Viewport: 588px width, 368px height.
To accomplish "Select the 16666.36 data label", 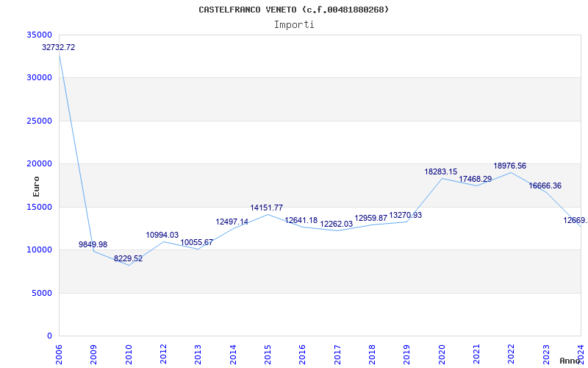I will tap(545, 185).
